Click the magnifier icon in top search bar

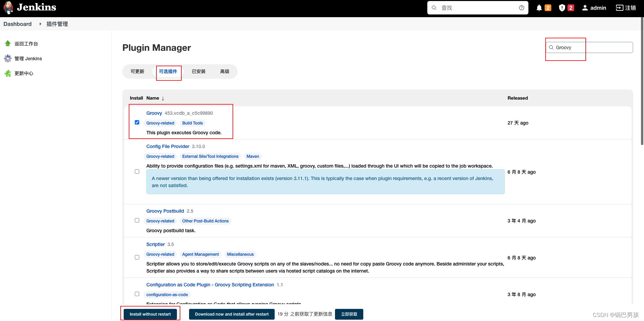point(434,8)
